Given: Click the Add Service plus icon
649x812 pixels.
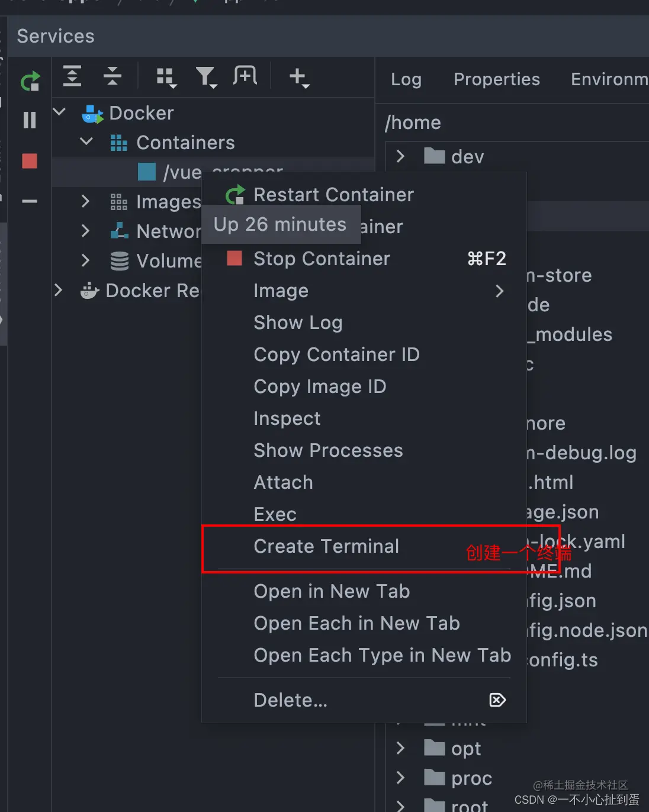Looking at the screenshot, I should tap(298, 77).
